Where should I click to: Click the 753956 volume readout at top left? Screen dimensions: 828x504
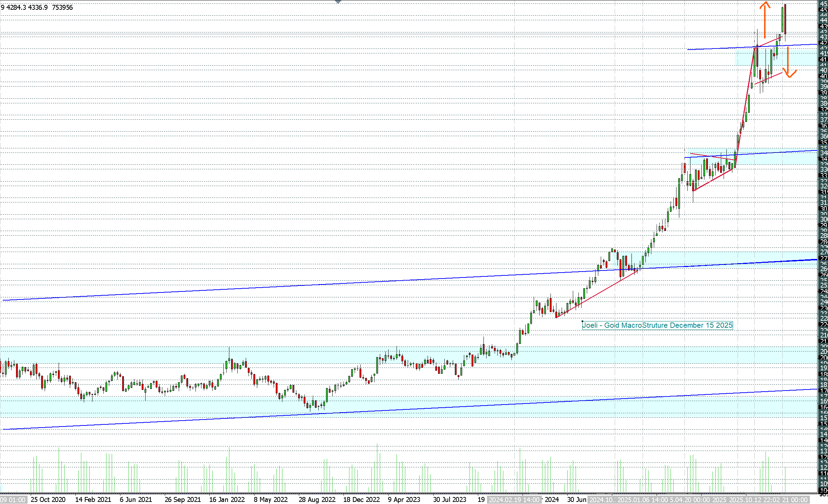(x=62, y=8)
